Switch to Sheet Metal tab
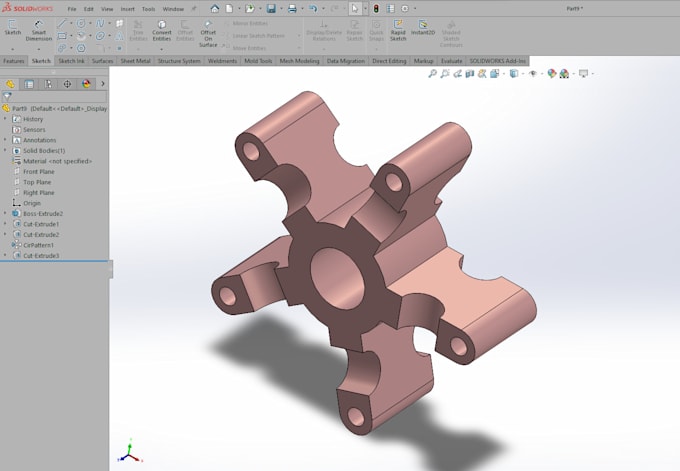 (135, 61)
